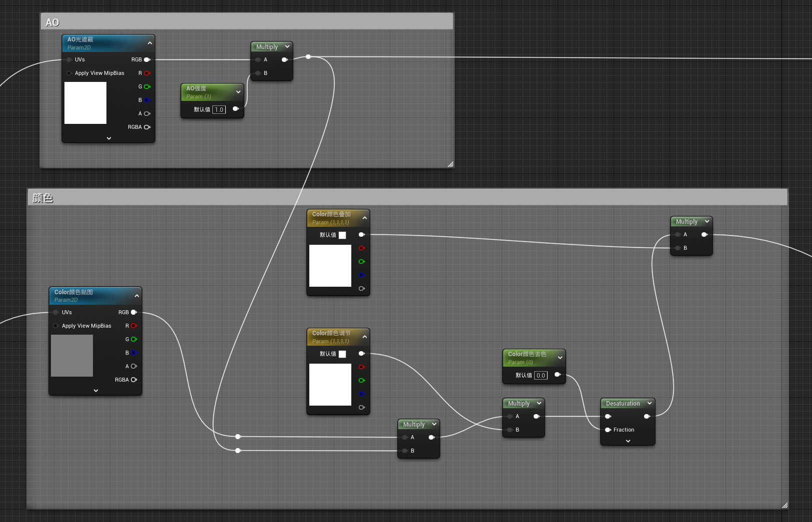Click the RGB output pin of the AO光遮蔽 node
The width and height of the screenshot is (812, 522).
[147, 59]
